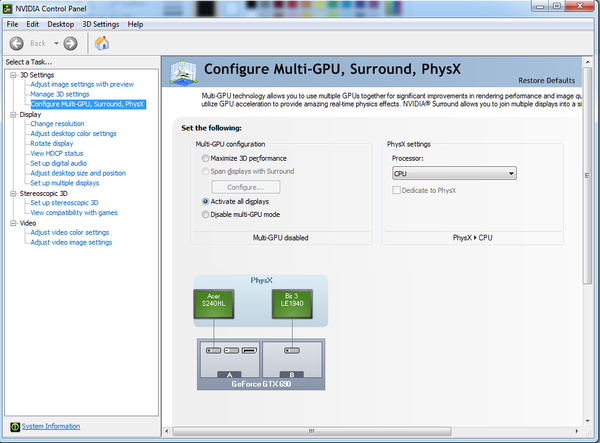Click the Restore Defaults link
Viewport: 600px width, 443px height.
click(545, 80)
